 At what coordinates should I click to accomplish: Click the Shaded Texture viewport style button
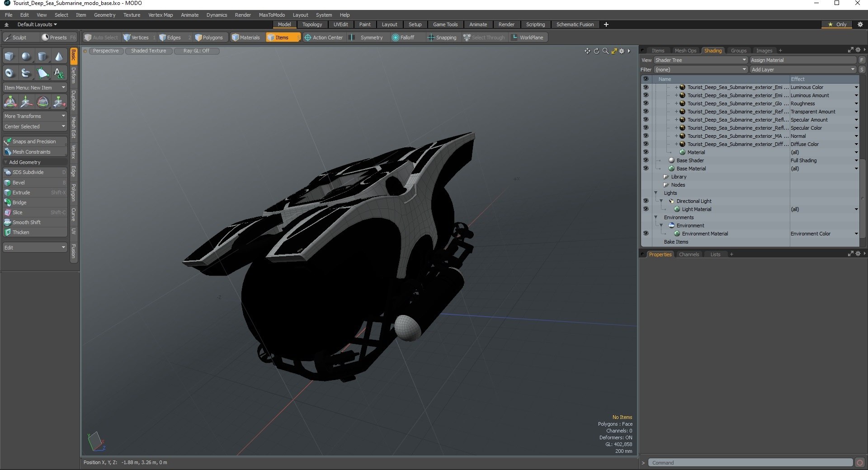pos(148,51)
